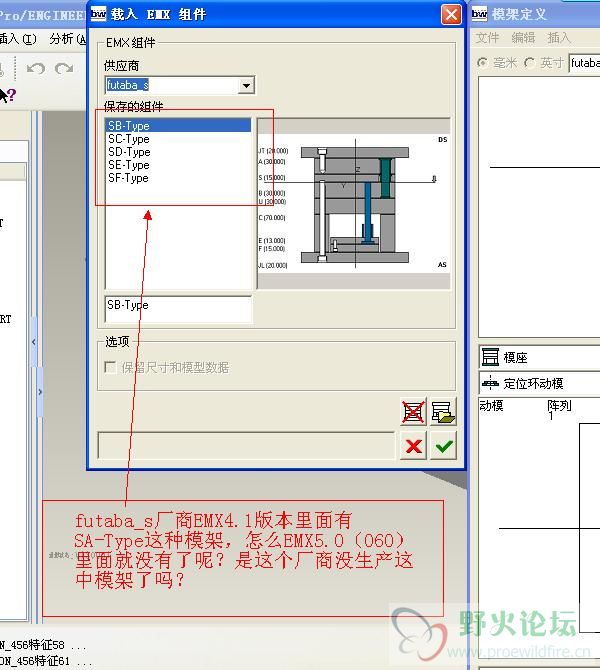This screenshot has width=600, height=670.
Task: Click the load from folder icon
Action: [x=443, y=411]
